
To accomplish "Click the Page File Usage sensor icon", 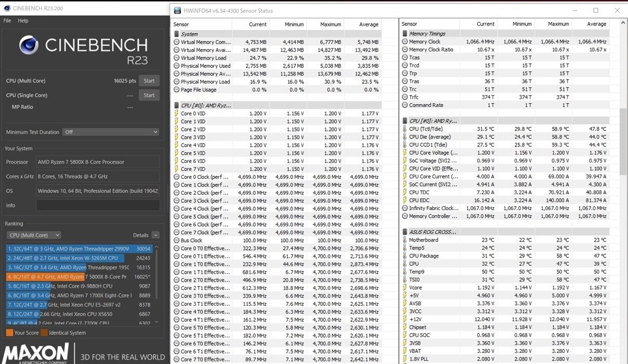I will 176,89.
